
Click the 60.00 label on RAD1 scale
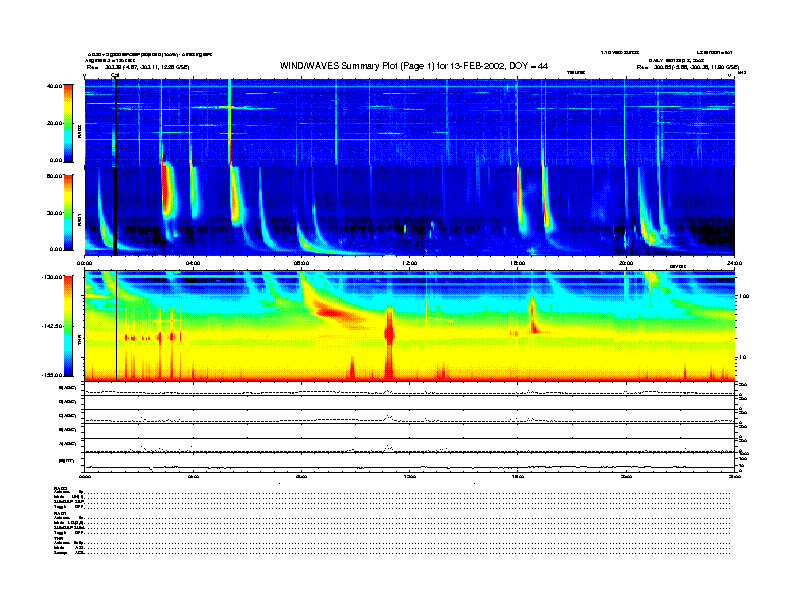[x=54, y=176]
